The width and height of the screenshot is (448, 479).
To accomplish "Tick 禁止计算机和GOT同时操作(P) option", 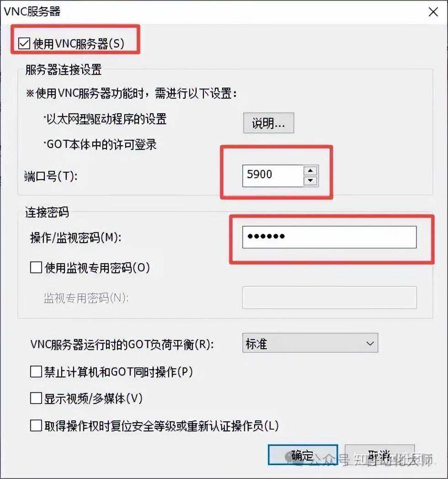I will [36, 372].
